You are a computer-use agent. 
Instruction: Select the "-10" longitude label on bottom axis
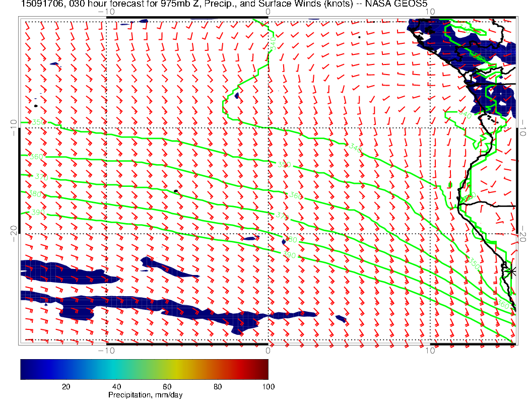click(106, 350)
